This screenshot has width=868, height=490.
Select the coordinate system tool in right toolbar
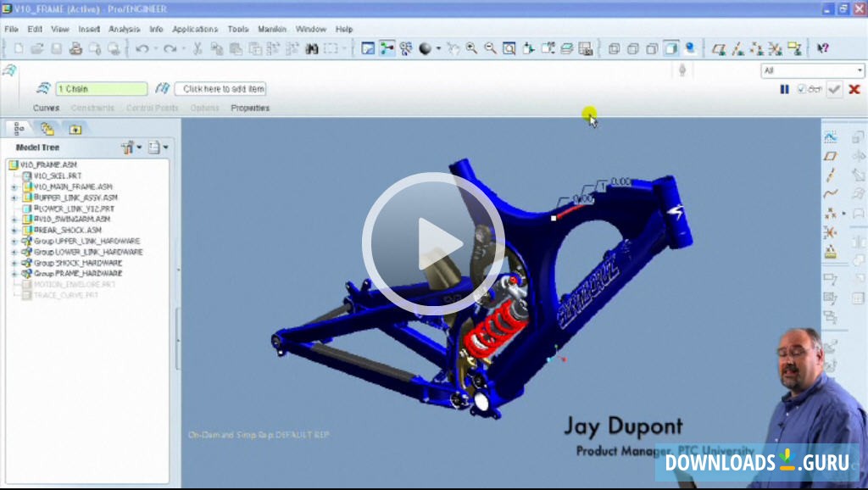(830, 232)
